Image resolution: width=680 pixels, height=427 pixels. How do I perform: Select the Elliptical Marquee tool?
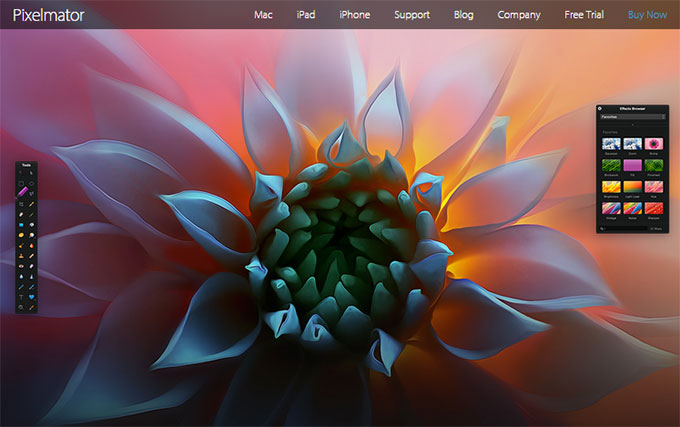pyautogui.click(x=31, y=183)
